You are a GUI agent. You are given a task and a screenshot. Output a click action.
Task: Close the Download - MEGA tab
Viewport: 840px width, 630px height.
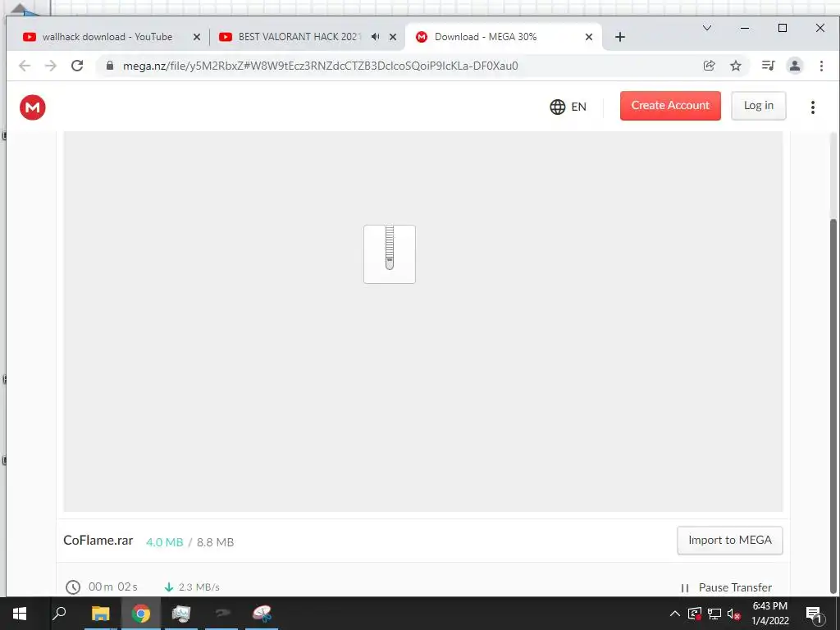[x=589, y=37]
